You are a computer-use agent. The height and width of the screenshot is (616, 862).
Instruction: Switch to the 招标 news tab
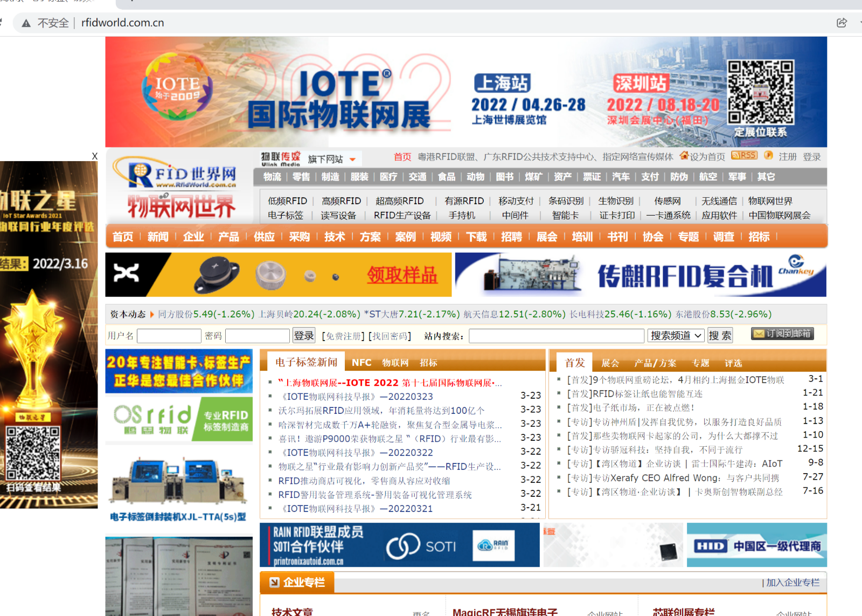click(428, 363)
